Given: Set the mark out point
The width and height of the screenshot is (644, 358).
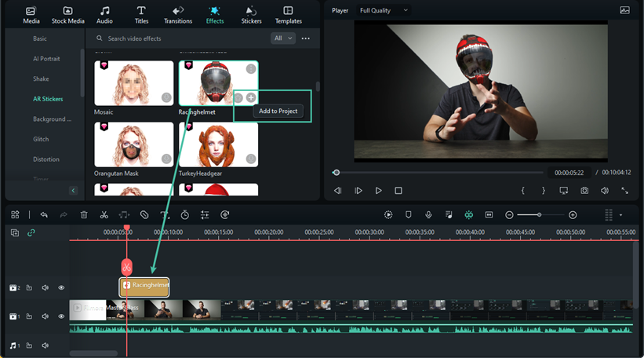Looking at the screenshot, I should (544, 191).
